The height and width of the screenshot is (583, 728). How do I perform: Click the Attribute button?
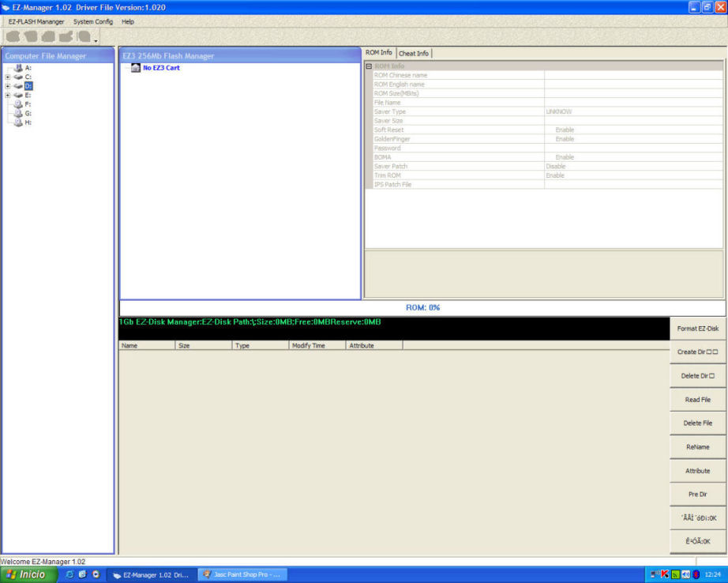(697, 471)
